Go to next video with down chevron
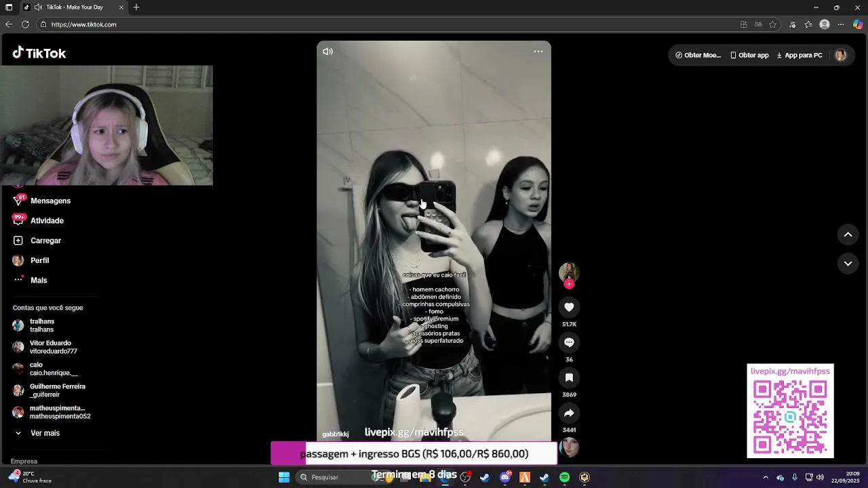The height and width of the screenshot is (488, 868). 848,263
